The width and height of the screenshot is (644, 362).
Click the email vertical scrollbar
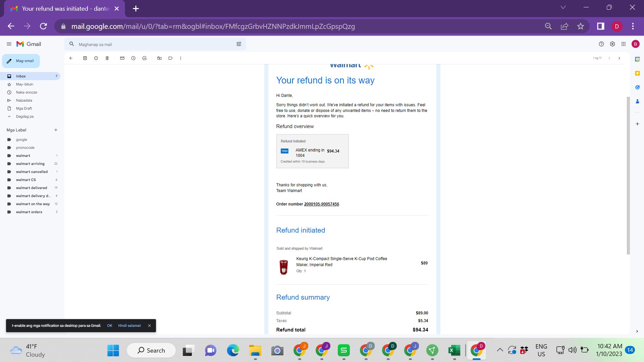628,176
